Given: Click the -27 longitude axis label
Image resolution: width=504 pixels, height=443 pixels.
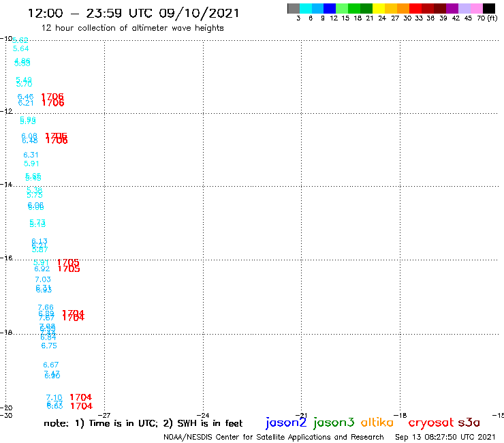Looking at the screenshot, I should [x=104, y=415].
